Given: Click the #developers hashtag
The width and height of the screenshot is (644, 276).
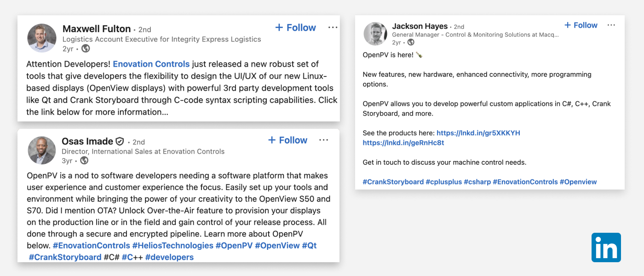Looking at the screenshot, I should [169, 257].
